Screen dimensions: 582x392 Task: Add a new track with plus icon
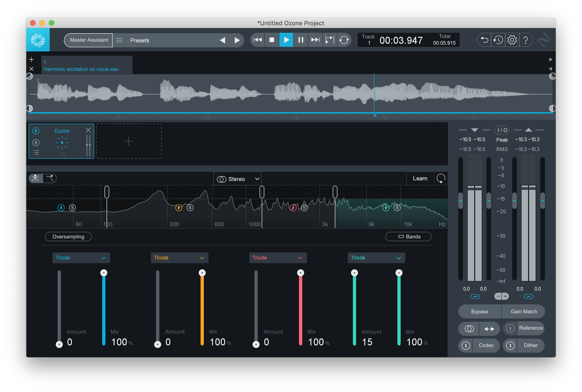tap(31, 59)
